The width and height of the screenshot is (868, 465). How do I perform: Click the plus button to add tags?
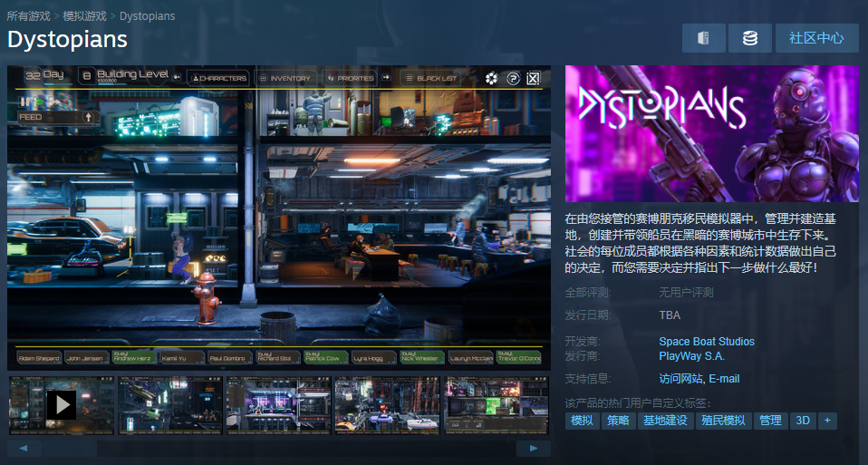(827, 421)
